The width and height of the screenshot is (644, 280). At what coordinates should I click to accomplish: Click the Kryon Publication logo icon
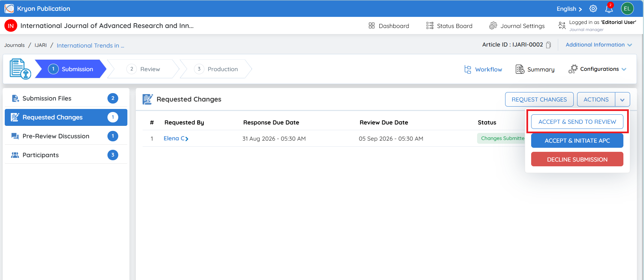click(9, 8)
